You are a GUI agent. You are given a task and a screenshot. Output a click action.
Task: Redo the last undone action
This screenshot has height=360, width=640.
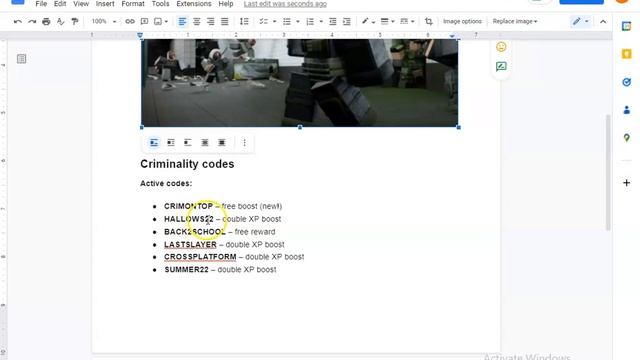pyautogui.click(x=32, y=21)
